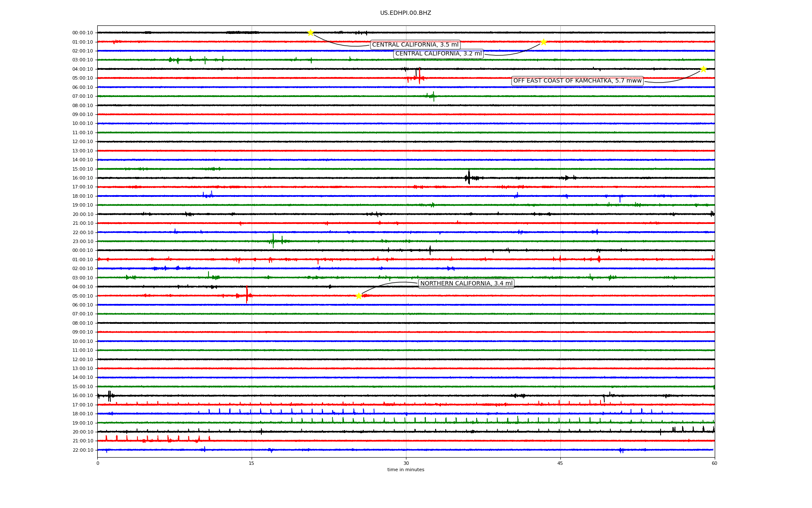Click the large black spike on the 16:00:10 trace

469,177
